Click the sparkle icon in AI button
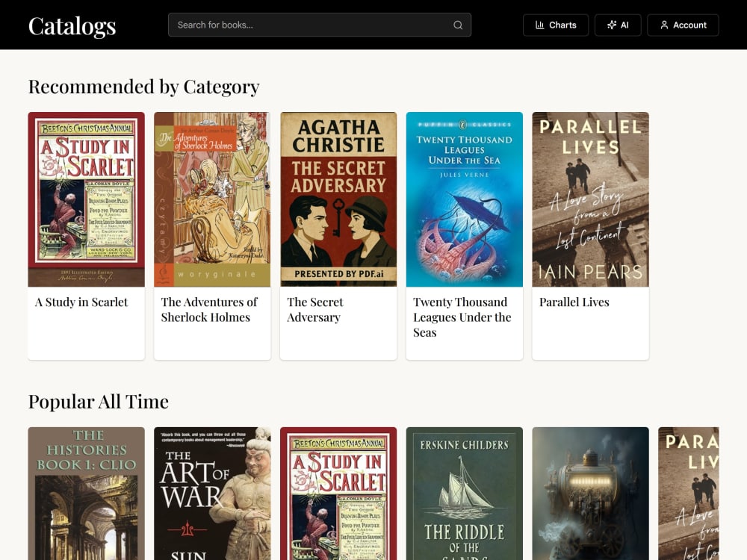This screenshot has width=747, height=560. [x=612, y=25]
